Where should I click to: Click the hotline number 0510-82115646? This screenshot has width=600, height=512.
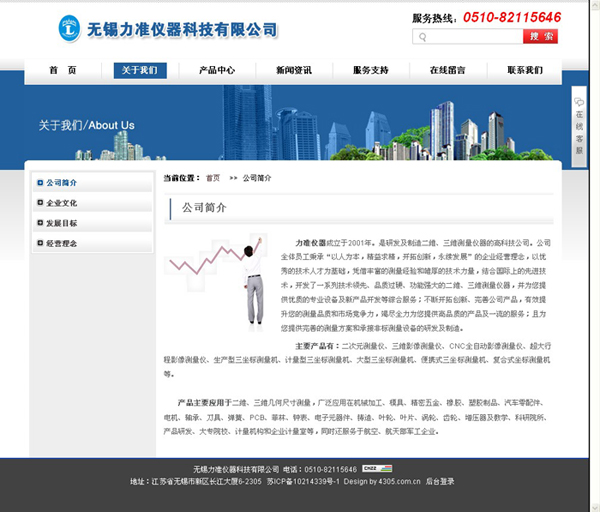tap(512, 17)
